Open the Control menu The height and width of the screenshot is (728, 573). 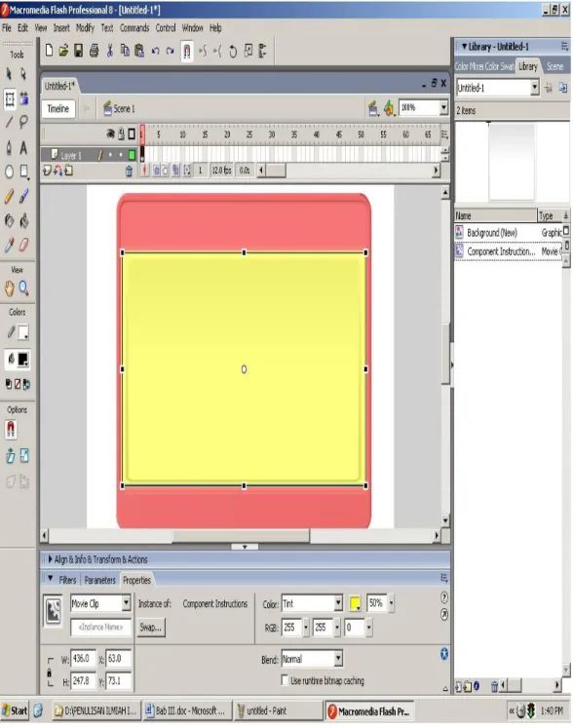[x=166, y=28]
